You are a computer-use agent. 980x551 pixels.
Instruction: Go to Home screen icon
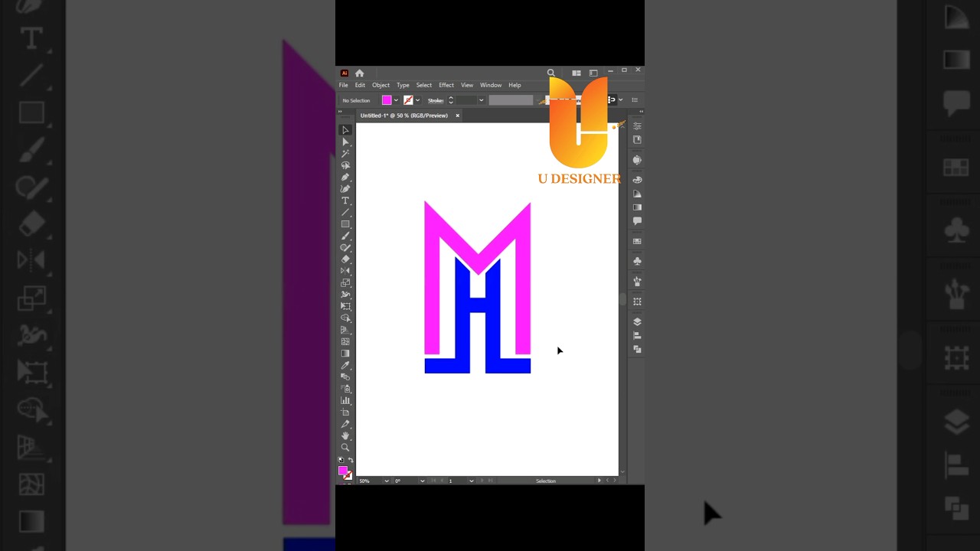[x=359, y=73]
